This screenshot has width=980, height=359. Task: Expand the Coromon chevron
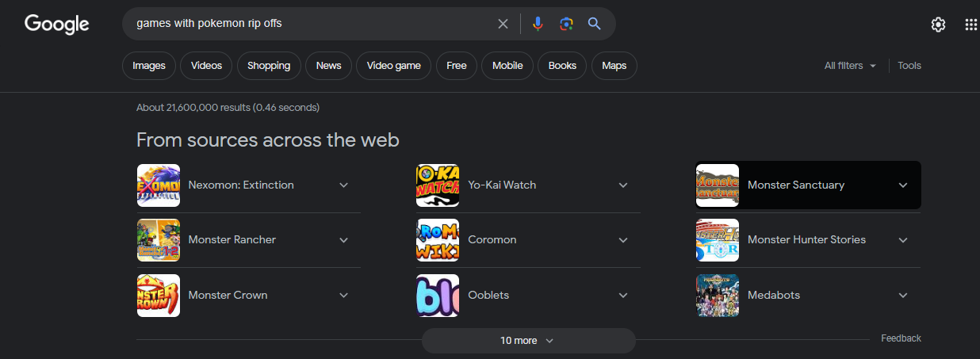click(623, 240)
